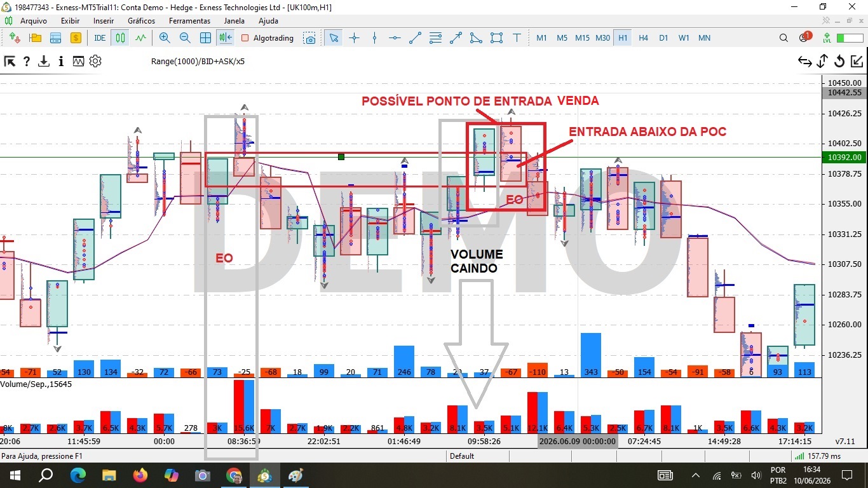Click the circular reset arrow icon
The image size is (868, 488).
pos(839,62)
